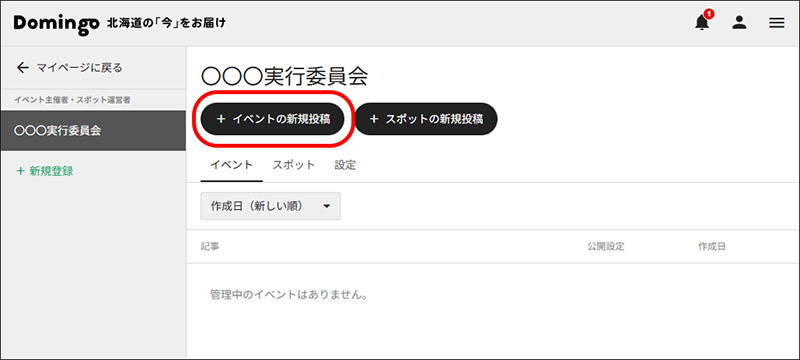Click the イベントの新規投稿 button
The width and height of the screenshot is (800, 360).
[x=272, y=119]
